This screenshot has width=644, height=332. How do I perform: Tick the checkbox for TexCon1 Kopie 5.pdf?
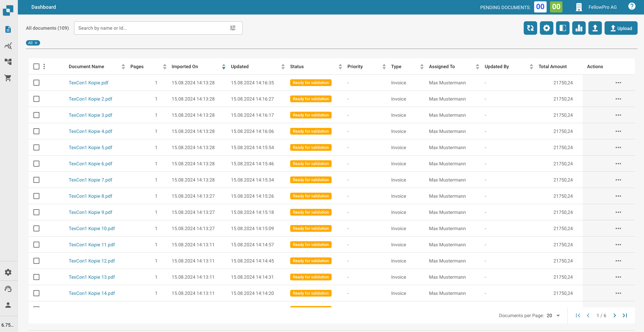(x=36, y=147)
